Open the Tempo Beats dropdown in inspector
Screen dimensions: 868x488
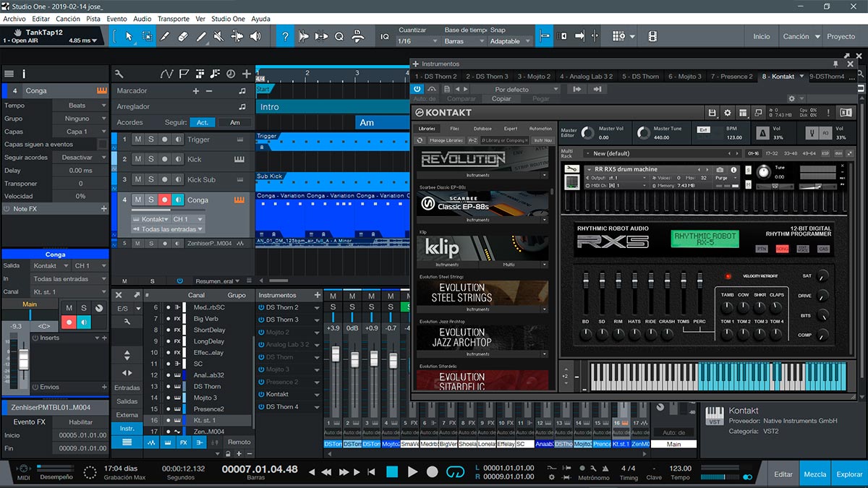coord(81,106)
